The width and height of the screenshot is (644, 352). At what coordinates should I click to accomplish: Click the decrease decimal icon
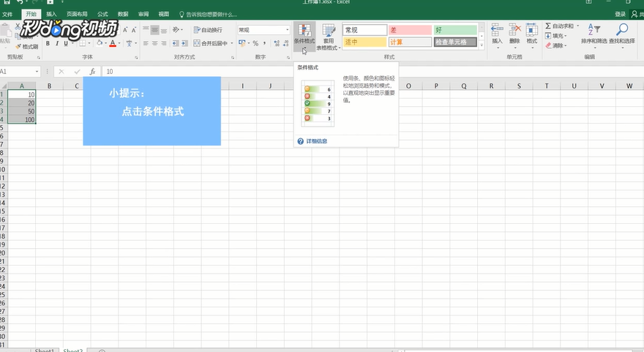(286, 43)
